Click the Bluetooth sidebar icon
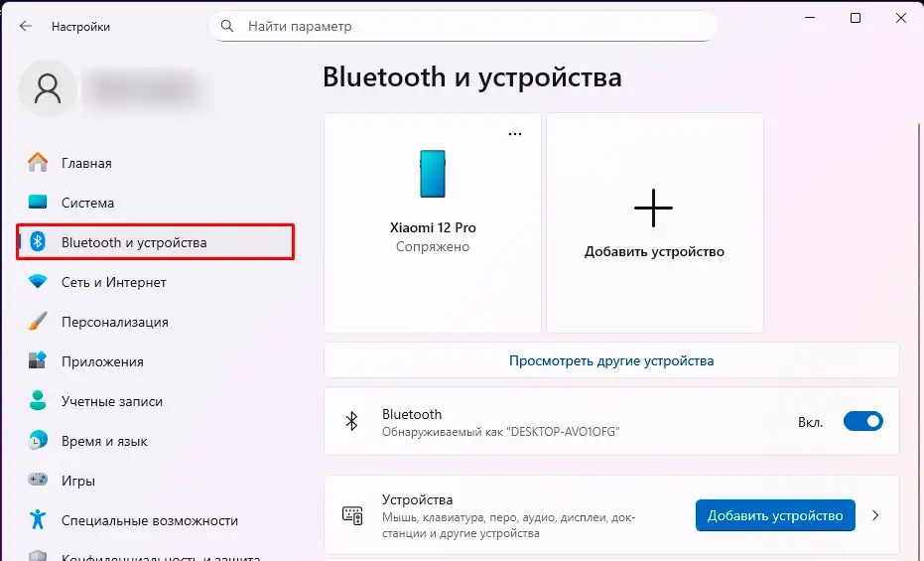The width and height of the screenshot is (924, 561). (38, 241)
